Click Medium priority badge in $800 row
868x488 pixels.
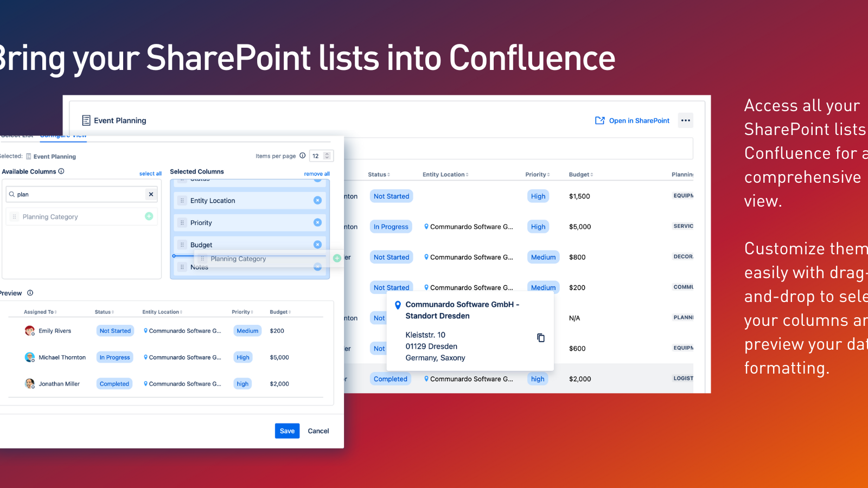point(543,257)
